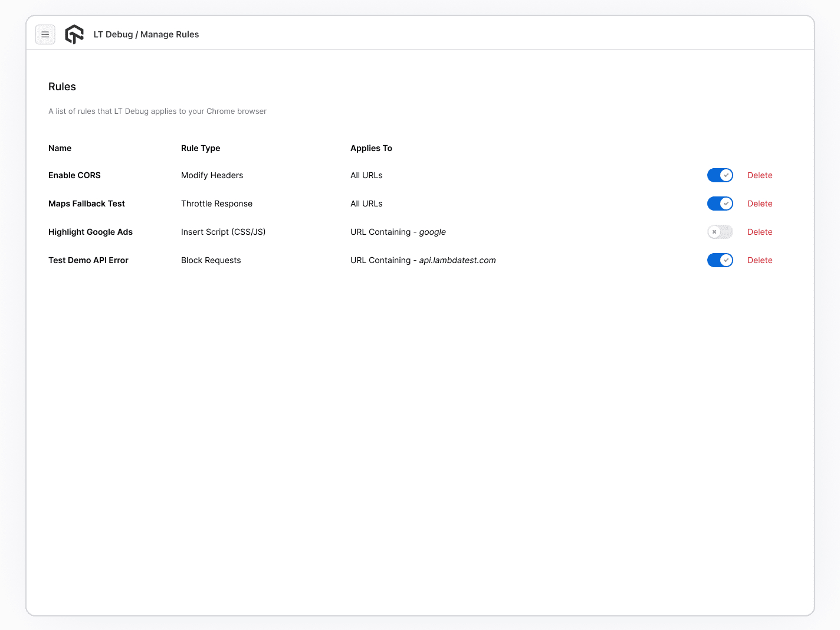Screen dimensions: 840x630
Task: Select the Test Demo API Error rule
Action: pyautogui.click(x=88, y=260)
